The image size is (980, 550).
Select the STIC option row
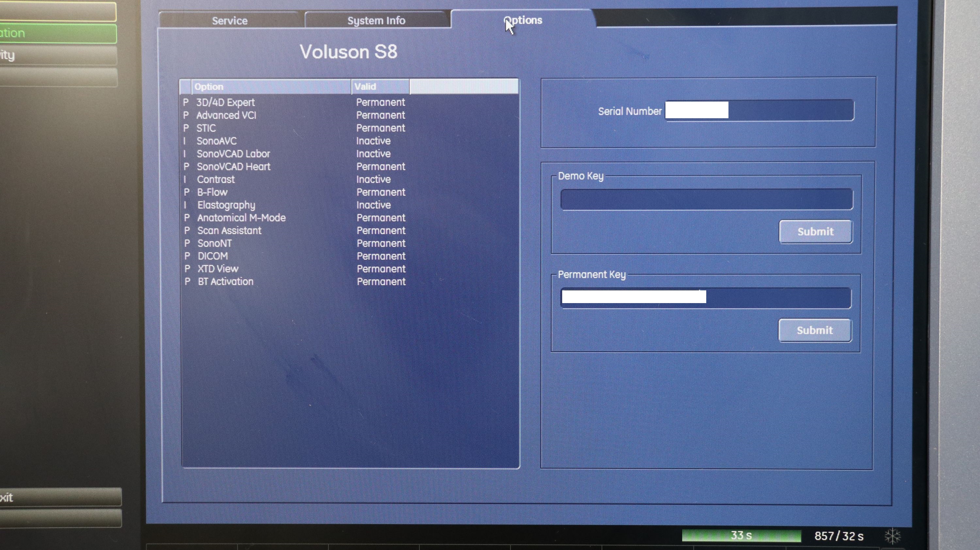(x=350, y=128)
